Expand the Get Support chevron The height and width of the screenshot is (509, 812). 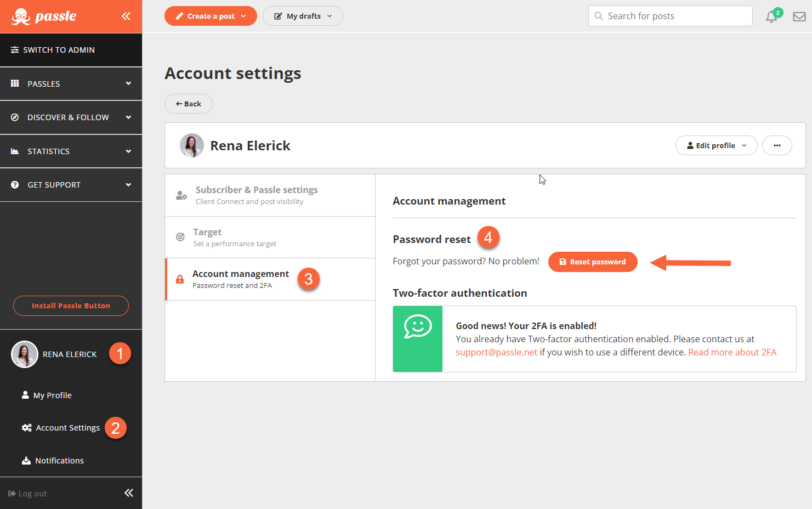click(x=128, y=185)
